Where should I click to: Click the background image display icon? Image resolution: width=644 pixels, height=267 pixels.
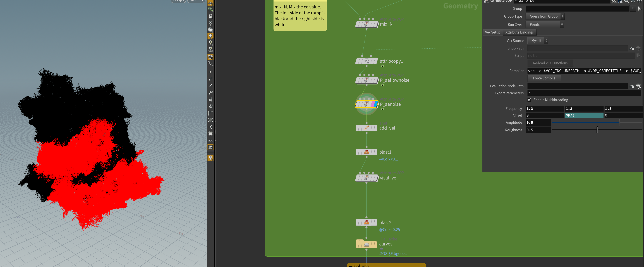click(210, 147)
